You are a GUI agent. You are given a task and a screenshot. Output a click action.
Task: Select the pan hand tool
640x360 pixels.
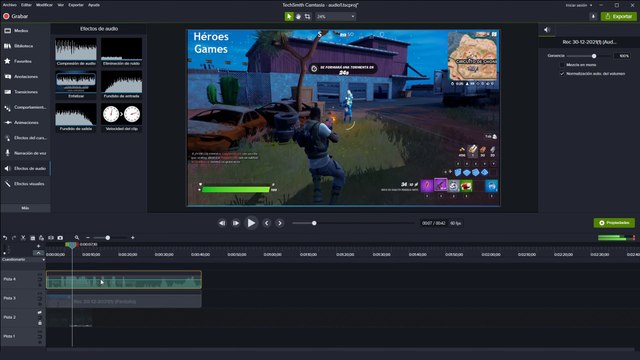[x=298, y=16]
